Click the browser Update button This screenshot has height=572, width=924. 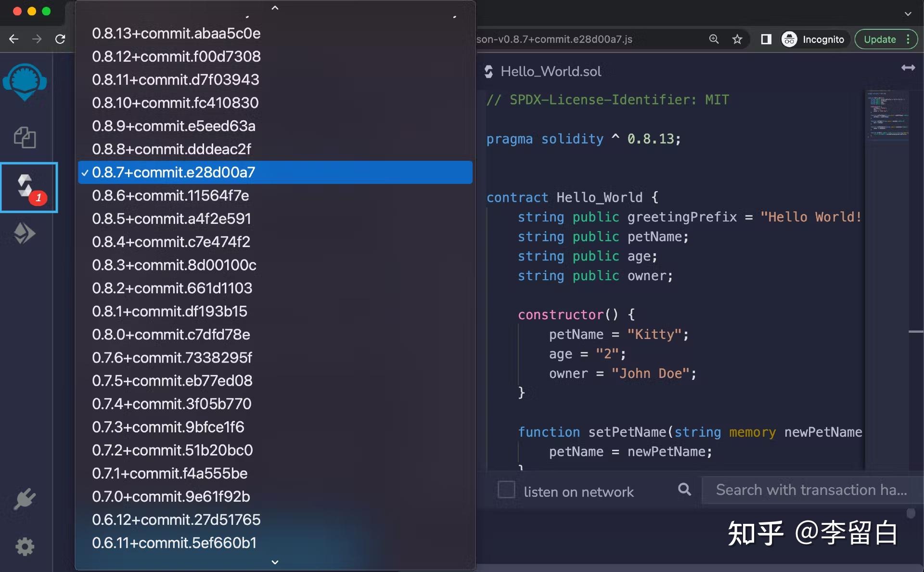880,39
